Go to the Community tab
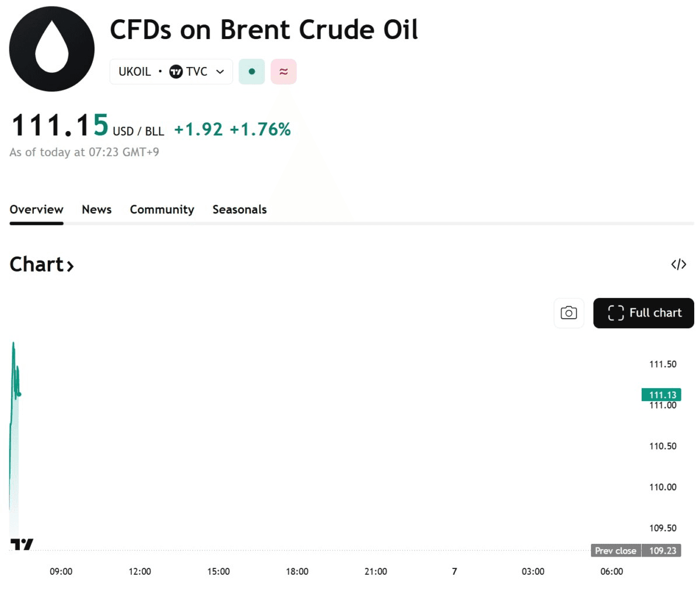 tap(162, 210)
